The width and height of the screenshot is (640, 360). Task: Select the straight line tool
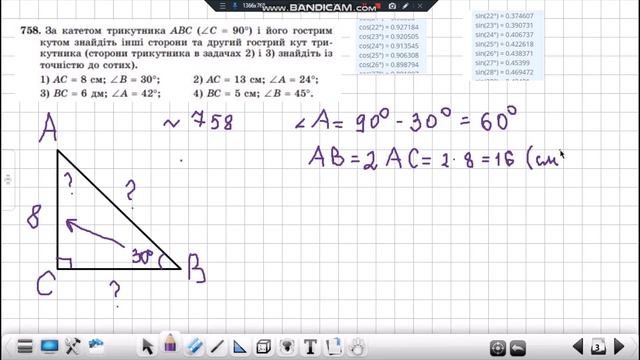[217, 347]
